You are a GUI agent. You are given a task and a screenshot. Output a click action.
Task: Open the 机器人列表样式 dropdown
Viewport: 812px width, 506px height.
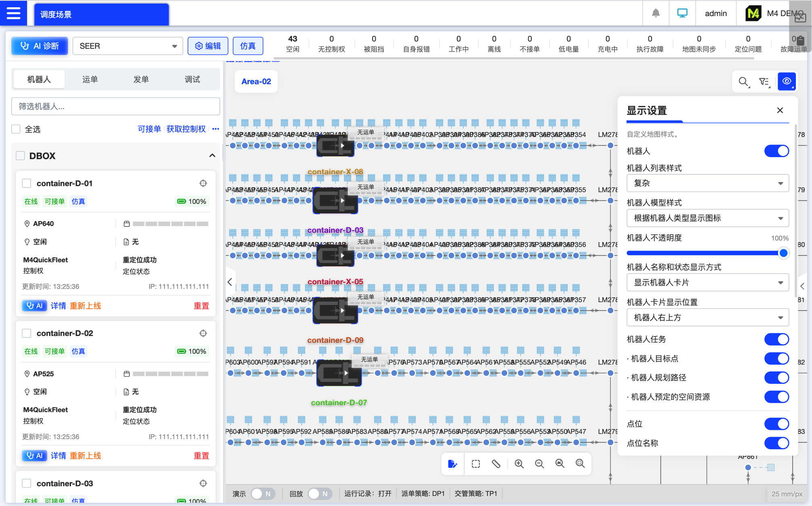(708, 183)
